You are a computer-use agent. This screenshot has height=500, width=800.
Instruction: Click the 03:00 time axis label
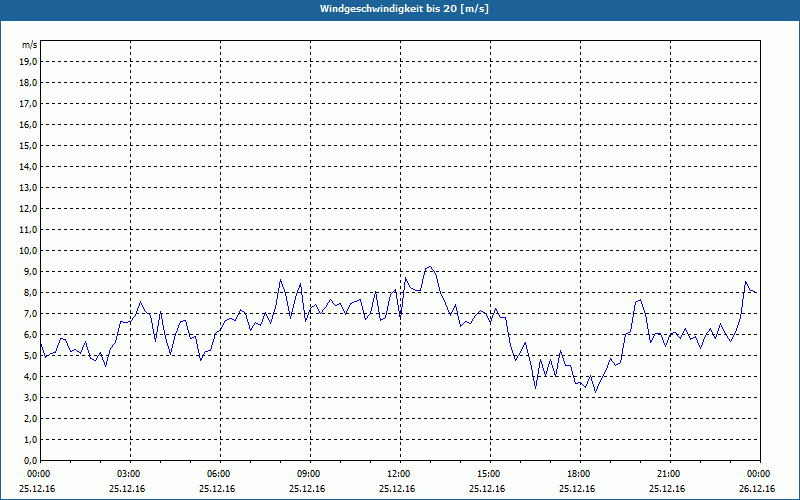point(131,474)
